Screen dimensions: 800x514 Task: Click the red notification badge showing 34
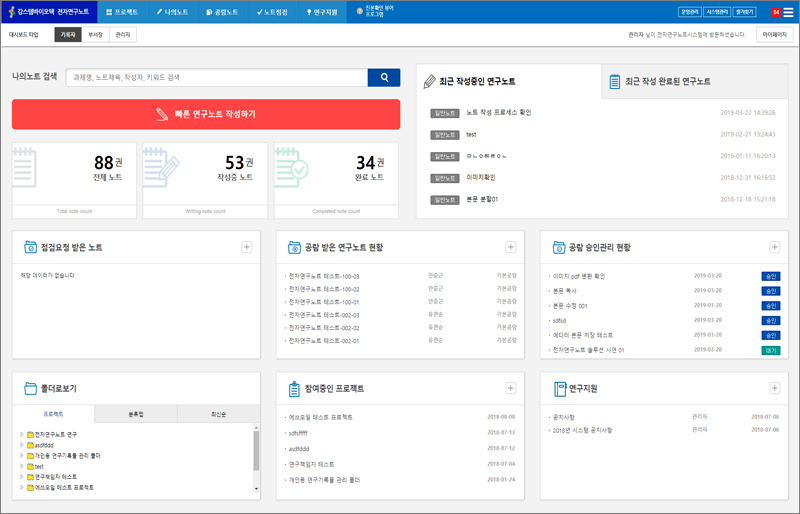pos(775,12)
